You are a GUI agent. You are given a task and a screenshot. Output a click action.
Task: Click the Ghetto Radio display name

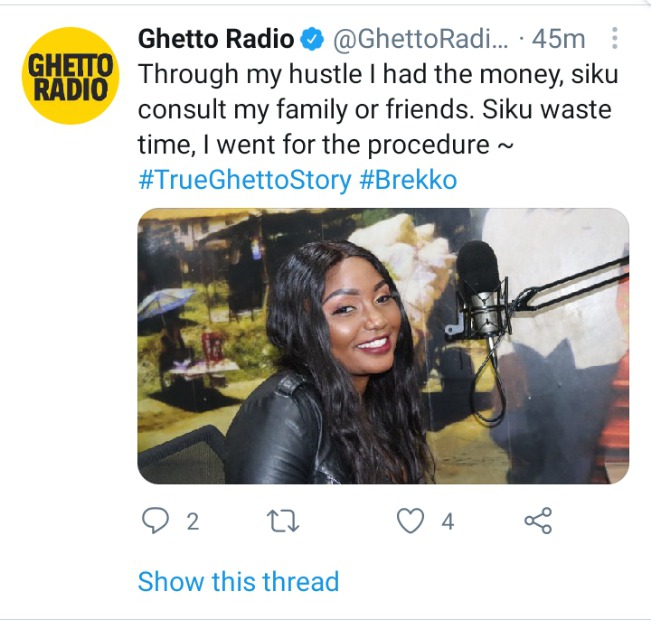point(216,39)
